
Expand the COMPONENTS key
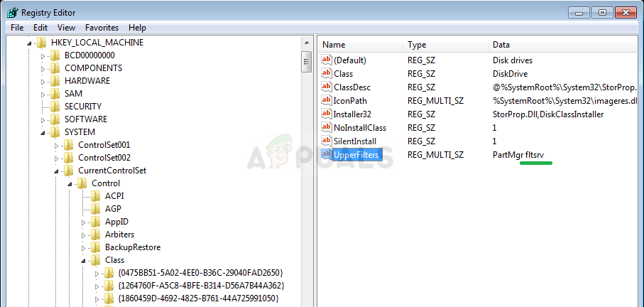click(43, 68)
